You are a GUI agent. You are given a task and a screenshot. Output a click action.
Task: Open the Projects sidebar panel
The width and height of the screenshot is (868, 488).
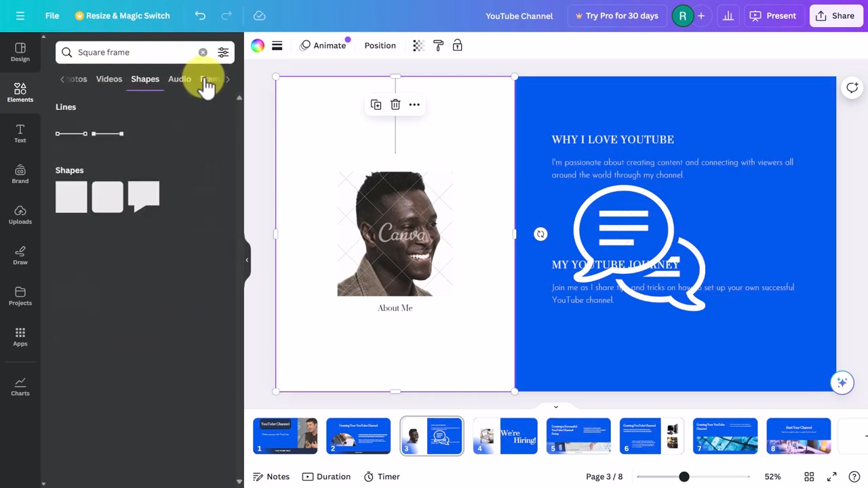20,296
